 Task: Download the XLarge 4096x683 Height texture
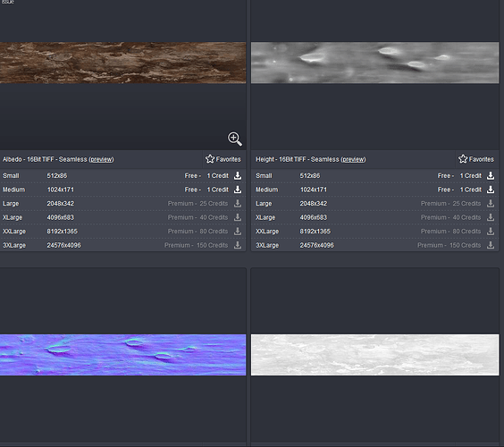coord(491,217)
